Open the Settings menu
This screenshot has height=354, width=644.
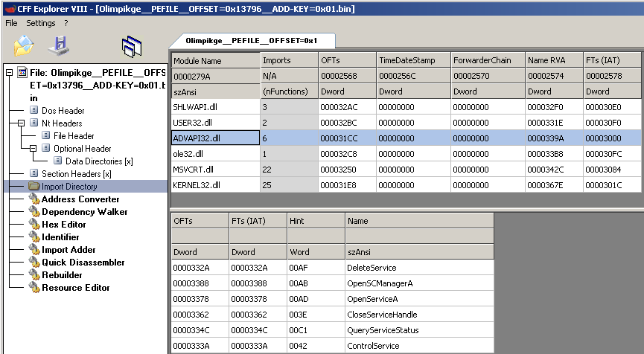pyautogui.click(x=41, y=23)
